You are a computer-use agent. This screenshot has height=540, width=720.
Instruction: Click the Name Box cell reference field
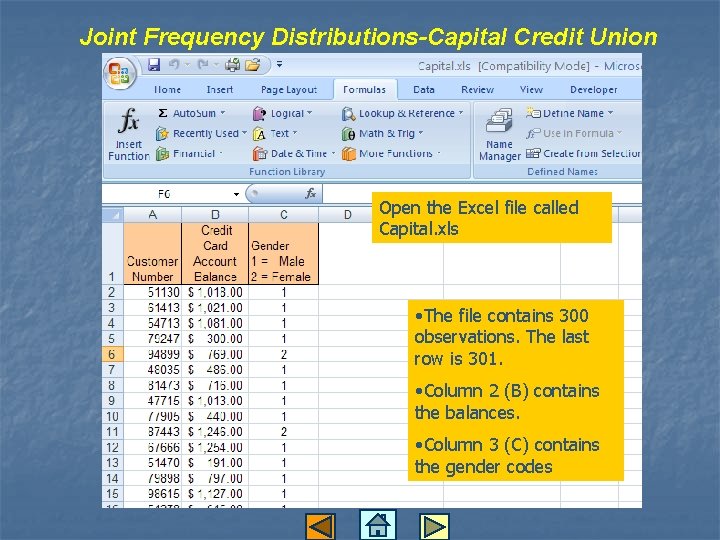click(168, 194)
